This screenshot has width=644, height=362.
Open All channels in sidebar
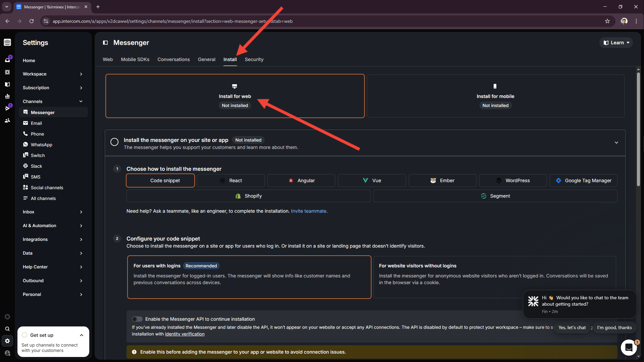pyautogui.click(x=53, y=198)
